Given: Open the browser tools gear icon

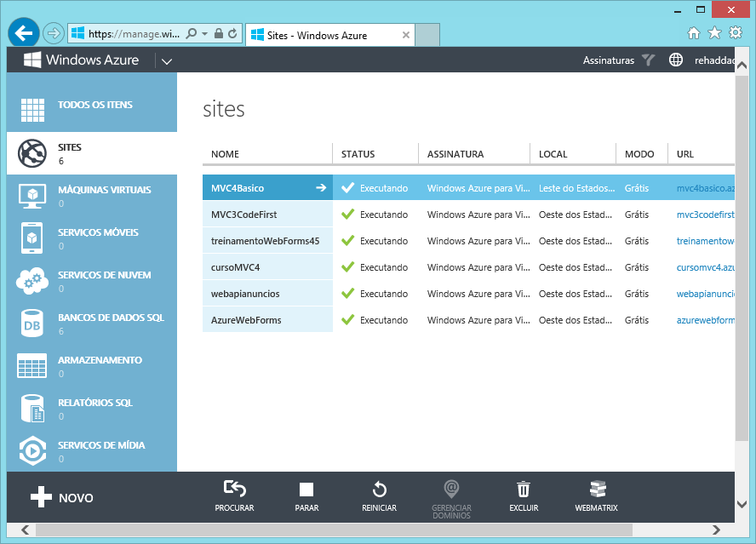Looking at the screenshot, I should [x=736, y=33].
